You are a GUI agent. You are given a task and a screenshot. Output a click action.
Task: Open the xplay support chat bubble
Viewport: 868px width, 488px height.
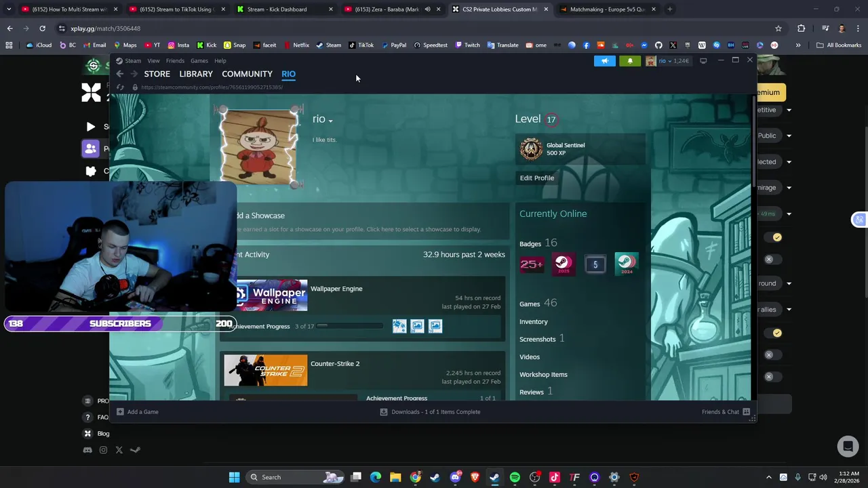coord(847,446)
